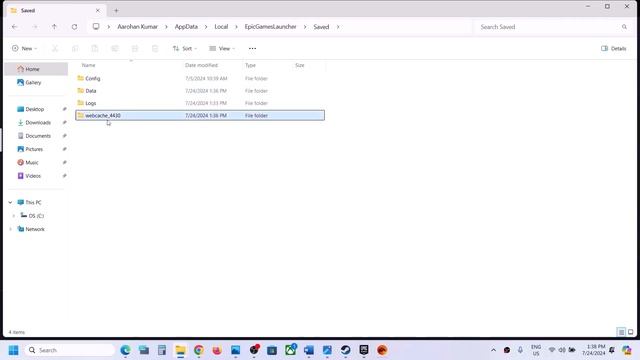Sort by Size column header

300,65
